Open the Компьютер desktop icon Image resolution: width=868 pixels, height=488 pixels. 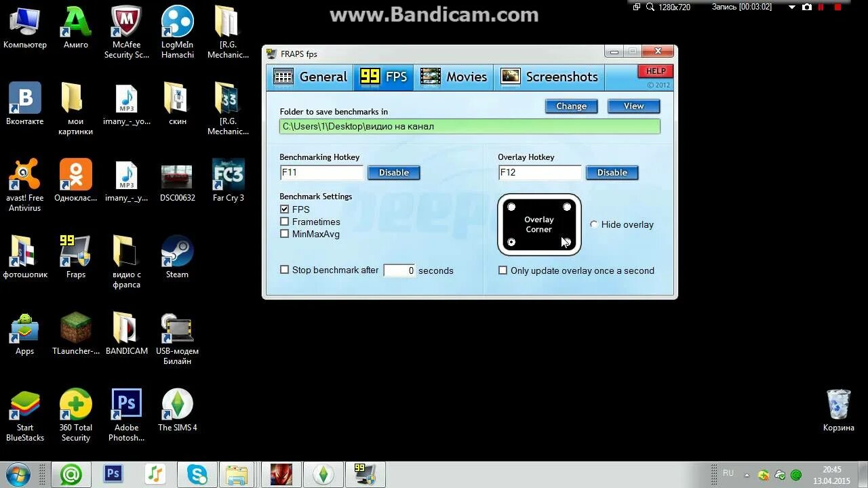(25, 27)
